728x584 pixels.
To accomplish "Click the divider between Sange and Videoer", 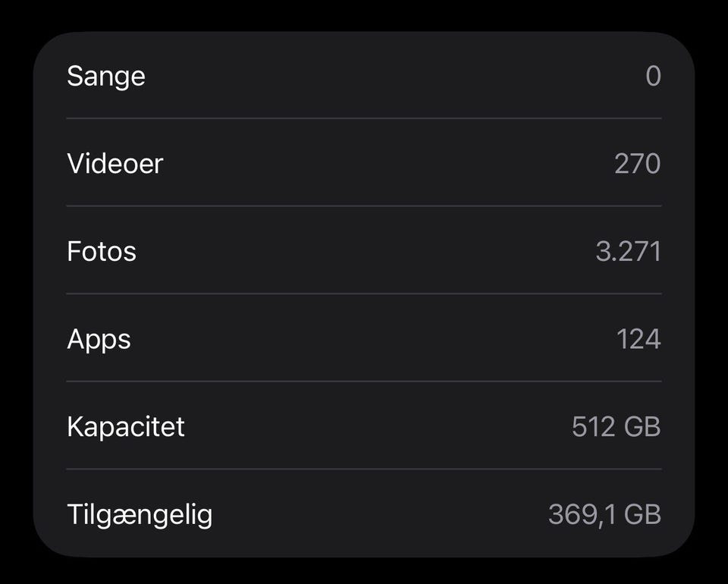I will [364, 118].
